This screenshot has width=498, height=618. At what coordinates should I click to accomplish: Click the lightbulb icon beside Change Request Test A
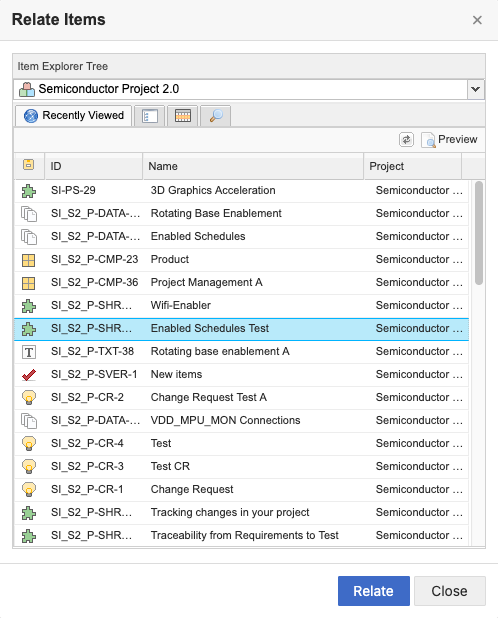pyautogui.click(x=29, y=398)
